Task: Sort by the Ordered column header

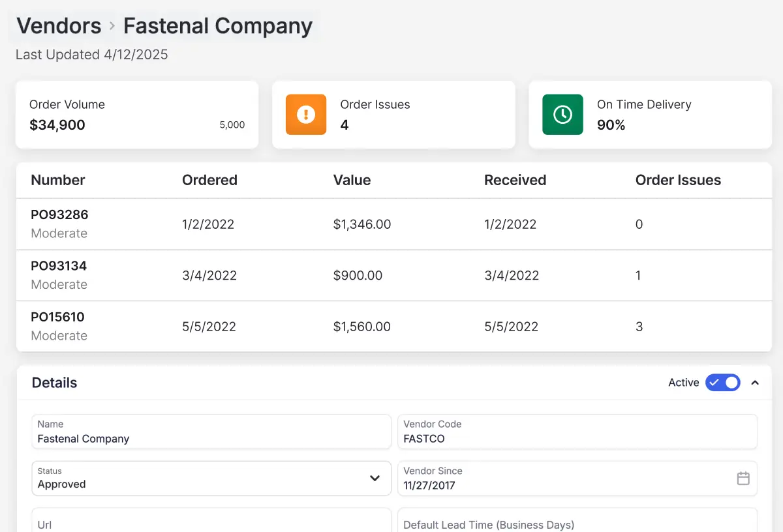Action: (209, 181)
